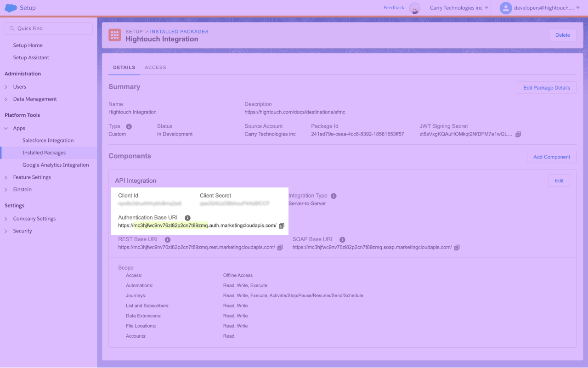Click the Client Secret blurred value
588x368 pixels.
235,203
